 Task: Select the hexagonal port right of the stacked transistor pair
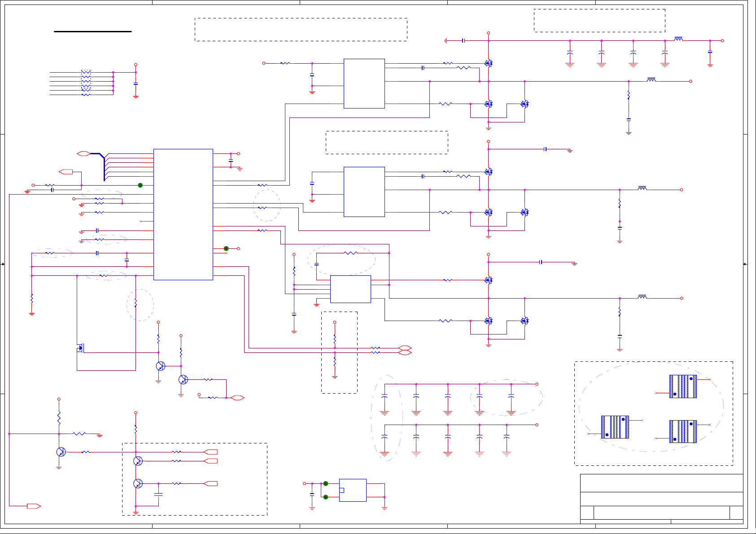[x=237, y=398]
